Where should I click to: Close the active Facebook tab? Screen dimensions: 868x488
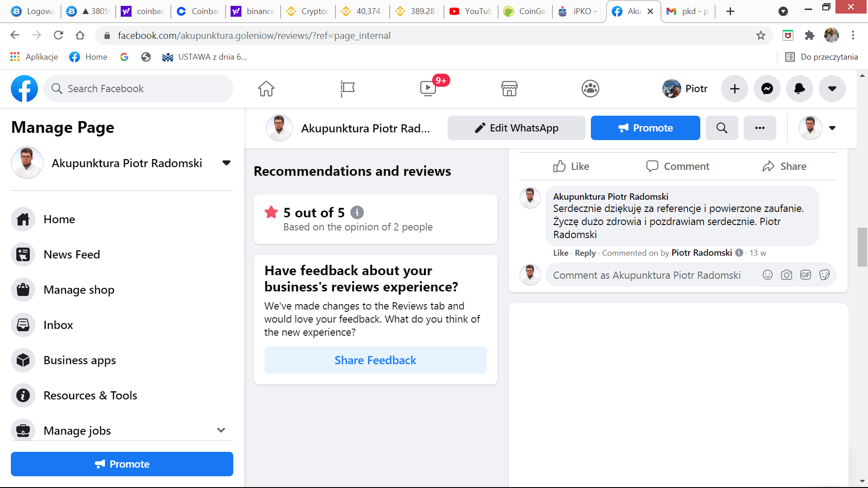tap(650, 11)
